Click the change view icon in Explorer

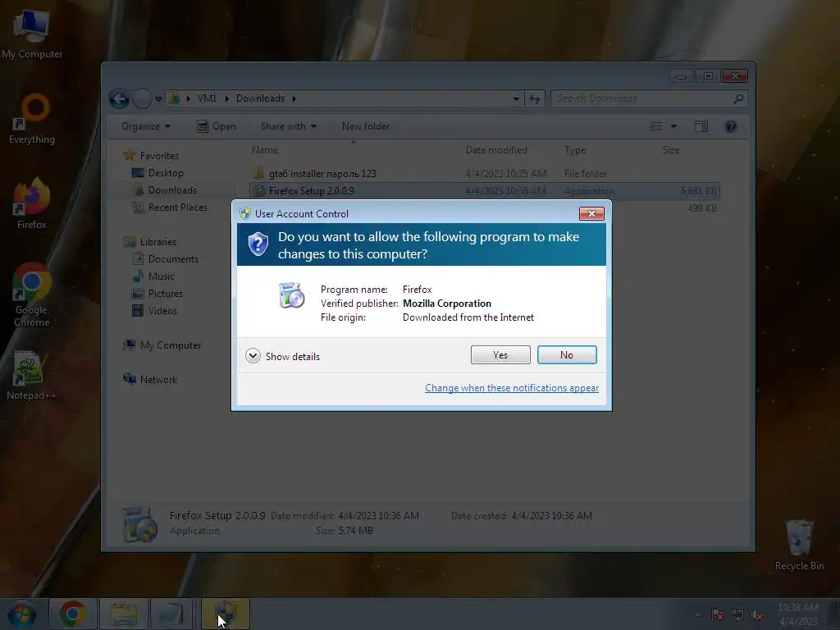point(656,126)
